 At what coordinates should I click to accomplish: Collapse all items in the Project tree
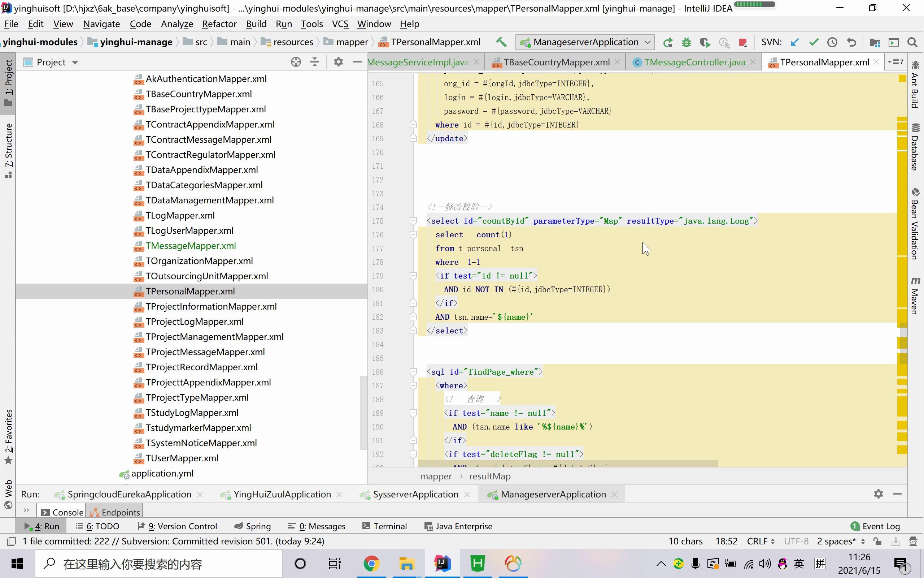[x=315, y=62]
